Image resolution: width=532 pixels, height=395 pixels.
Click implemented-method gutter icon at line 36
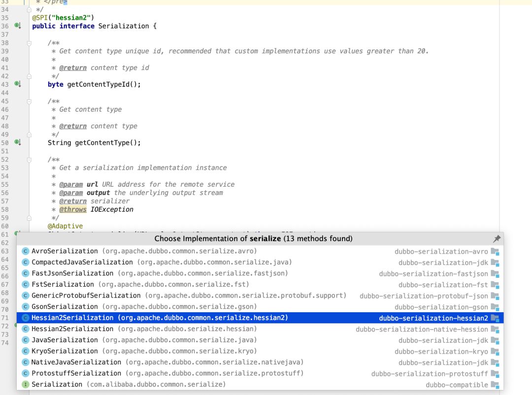[18, 26]
